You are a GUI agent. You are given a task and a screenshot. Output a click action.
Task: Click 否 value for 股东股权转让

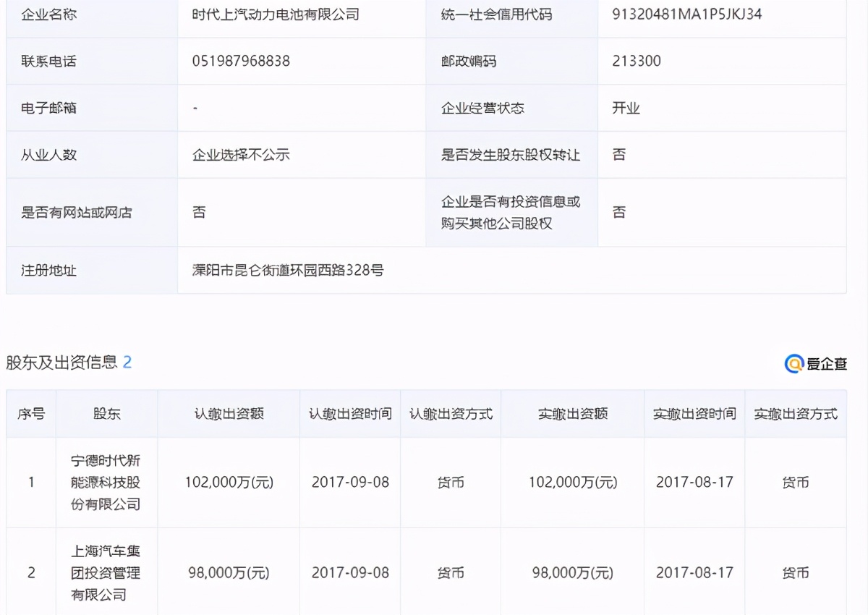pos(618,155)
